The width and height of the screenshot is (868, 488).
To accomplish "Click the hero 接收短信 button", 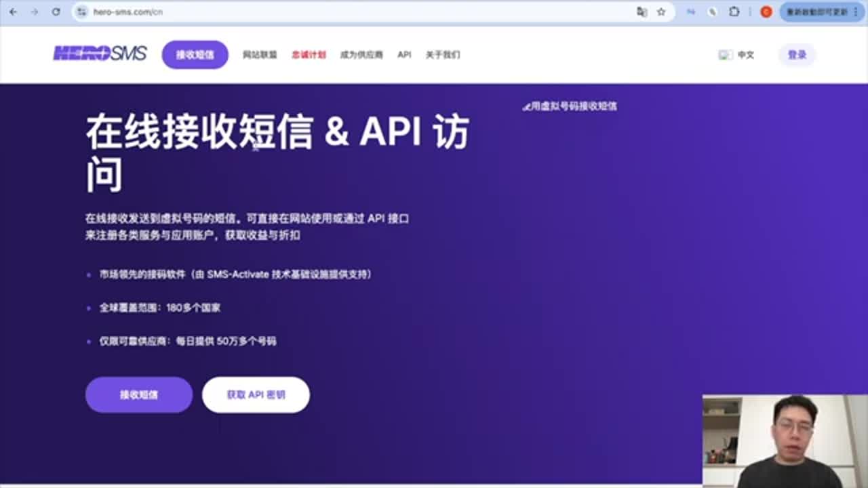I will tap(139, 394).
